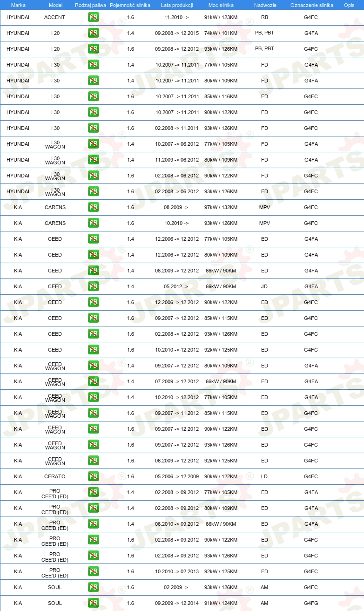
Task: Click fuel icon for Kia Ceed 85kW/115KM
Action: 93,318
